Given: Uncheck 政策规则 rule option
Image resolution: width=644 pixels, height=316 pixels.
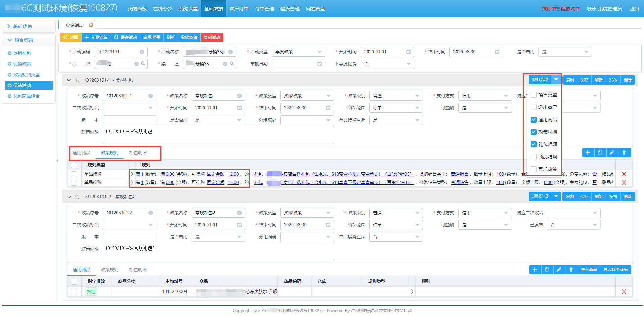Looking at the screenshot, I should [x=534, y=132].
